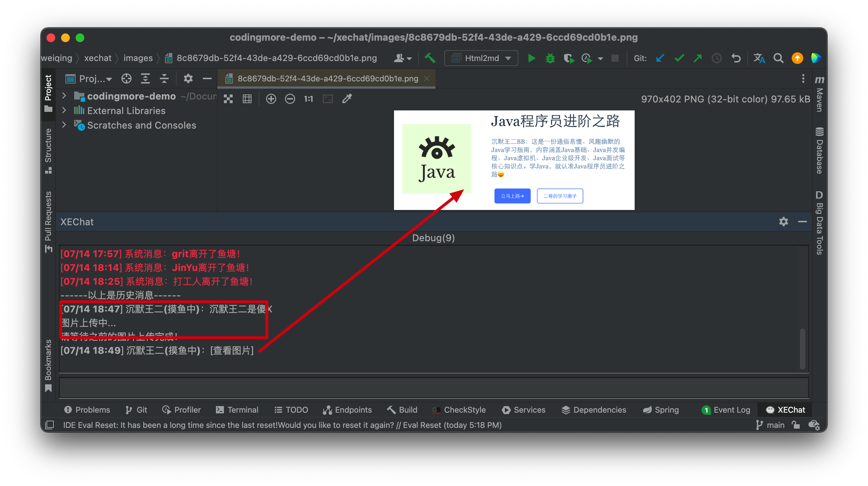This screenshot has height=486, width=868.
Task: Expand the codingmore-demo project node
Action: 64,96
